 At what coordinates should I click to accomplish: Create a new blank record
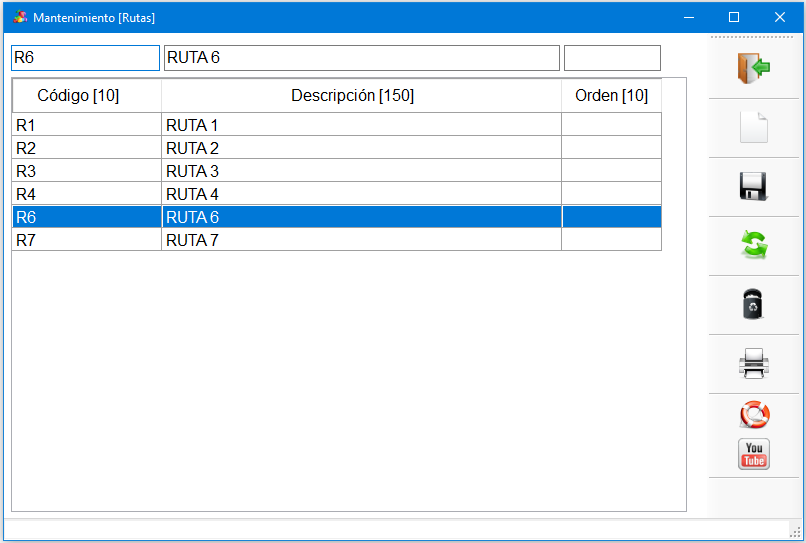coord(754,127)
